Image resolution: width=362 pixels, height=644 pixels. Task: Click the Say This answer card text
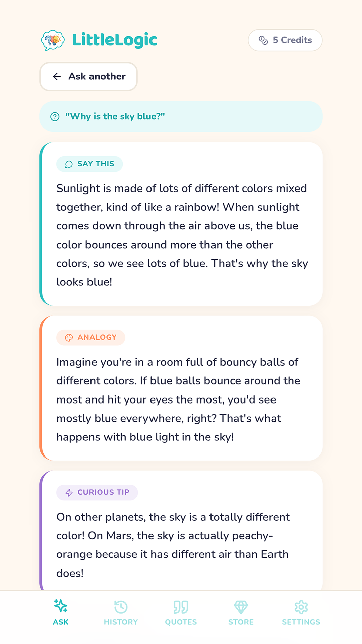(181, 235)
